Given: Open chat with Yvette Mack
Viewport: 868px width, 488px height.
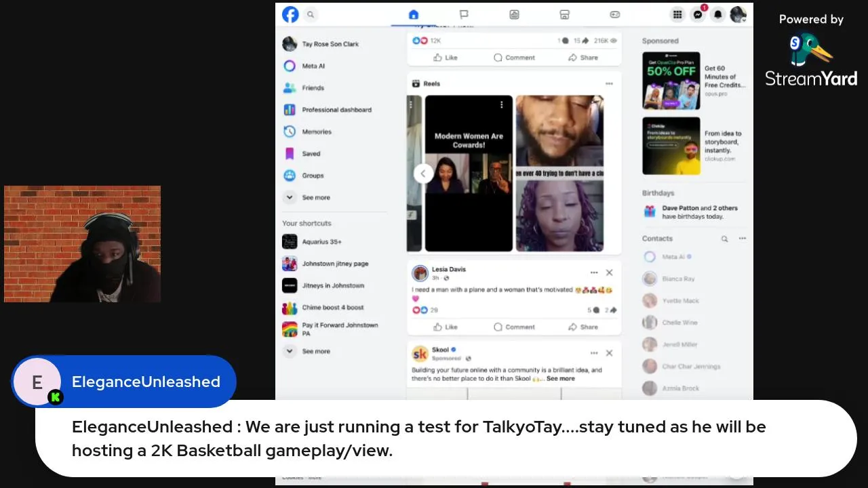Looking at the screenshot, I should point(671,301).
